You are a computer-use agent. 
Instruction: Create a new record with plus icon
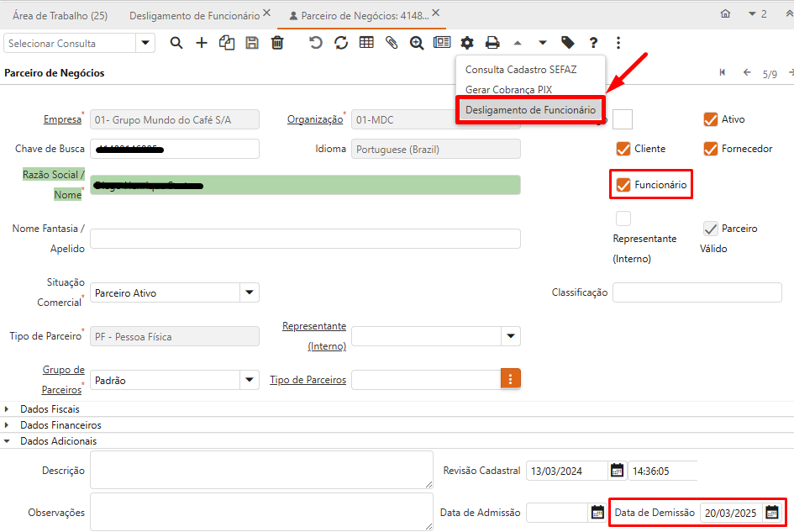tap(202, 43)
